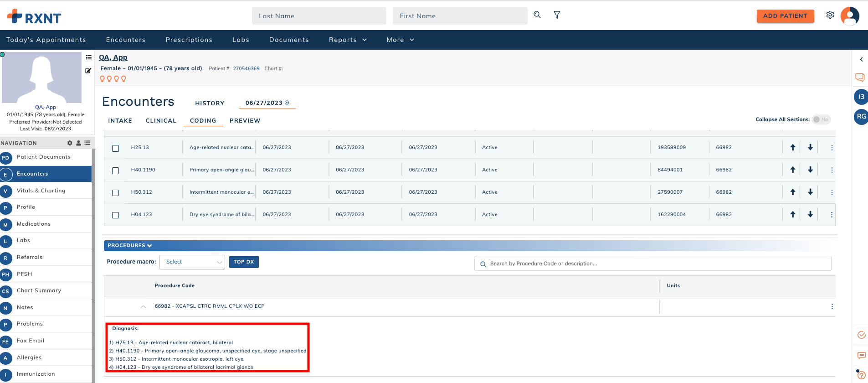Open Medications in navigation
Screen dimensions: 868x383
[x=46, y=224]
